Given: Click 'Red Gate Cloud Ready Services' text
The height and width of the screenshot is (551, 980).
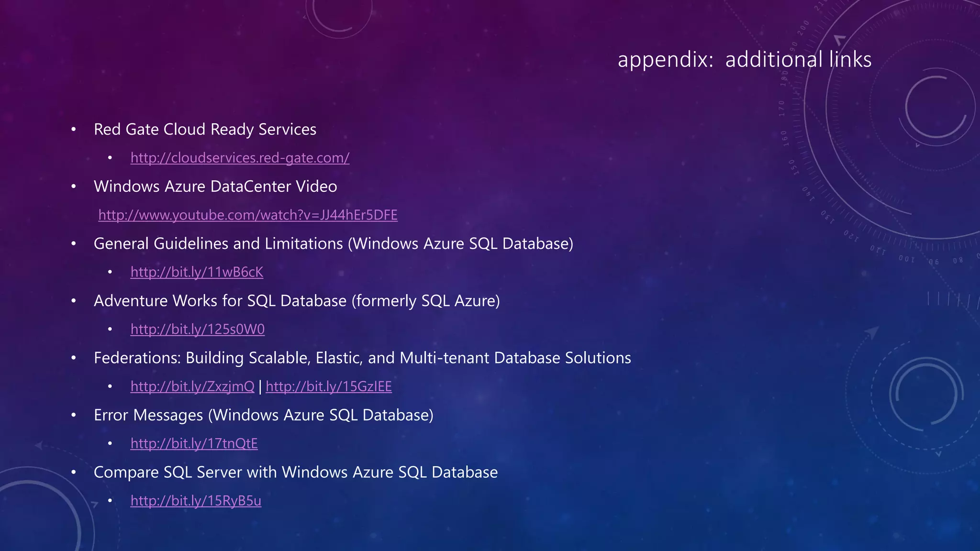Looking at the screenshot, I should pos(205,129).
